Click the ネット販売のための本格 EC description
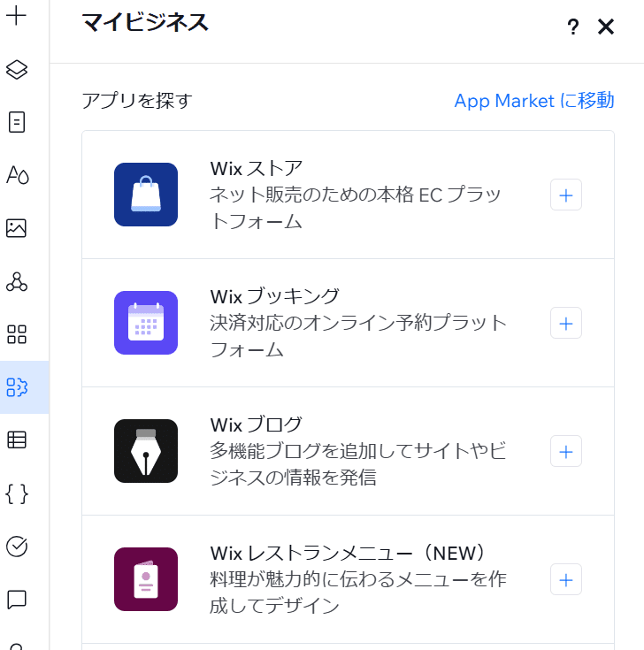This screenshot has width=644, height=650. click(x=356, y=208)
